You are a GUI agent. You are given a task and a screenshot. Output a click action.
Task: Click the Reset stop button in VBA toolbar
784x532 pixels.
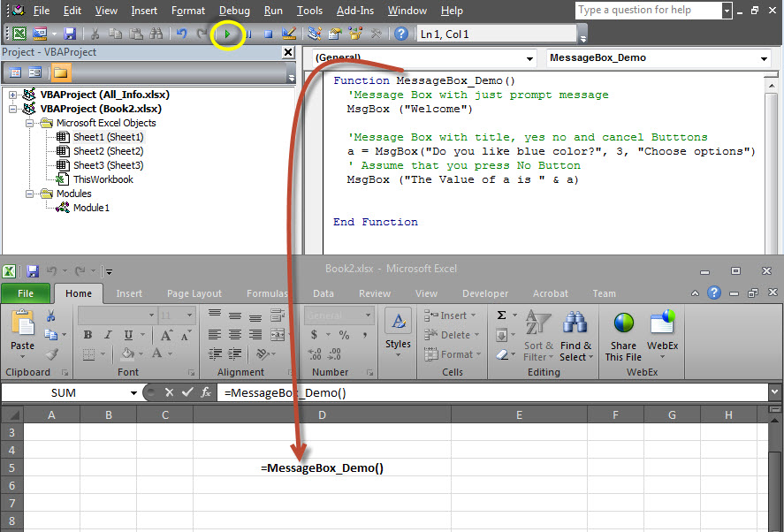pos(268,34)
